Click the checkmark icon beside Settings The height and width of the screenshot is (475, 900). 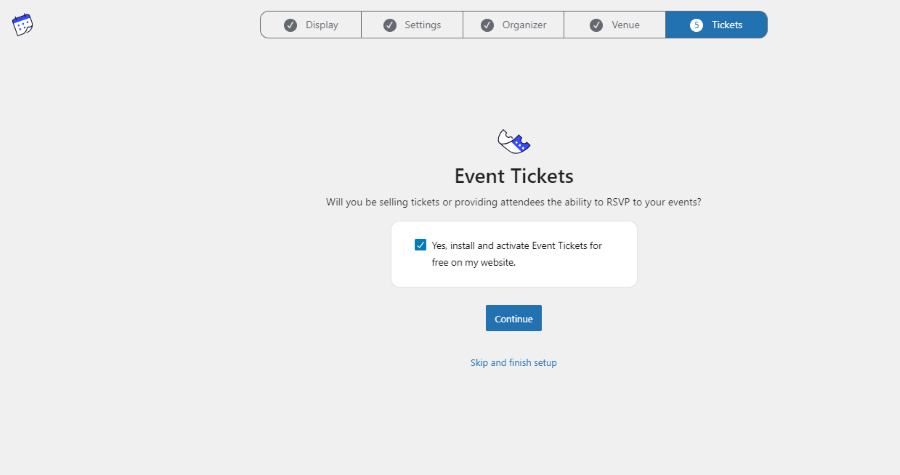point(389,25)
